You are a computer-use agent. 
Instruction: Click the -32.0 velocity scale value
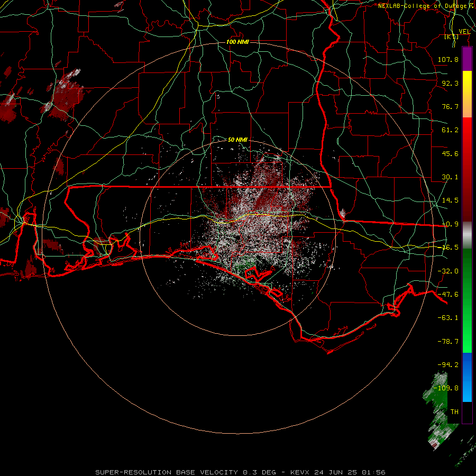click(448, 271)
